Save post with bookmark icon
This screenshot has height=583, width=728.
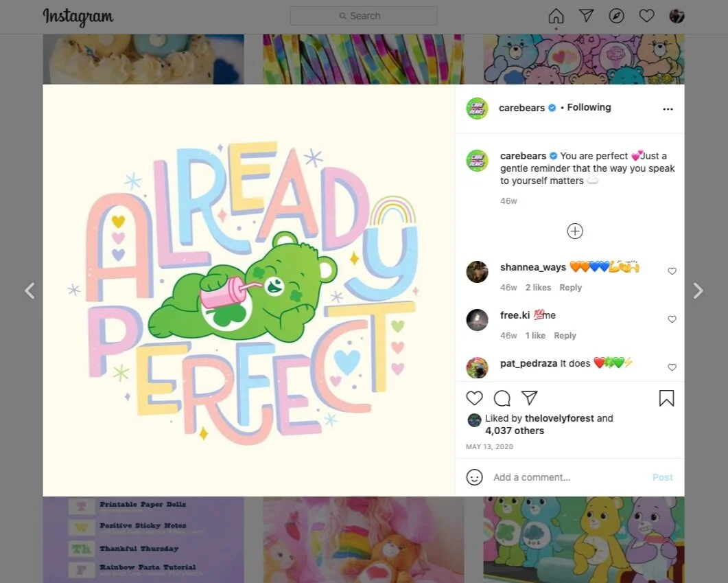click(x=667, y=398)
